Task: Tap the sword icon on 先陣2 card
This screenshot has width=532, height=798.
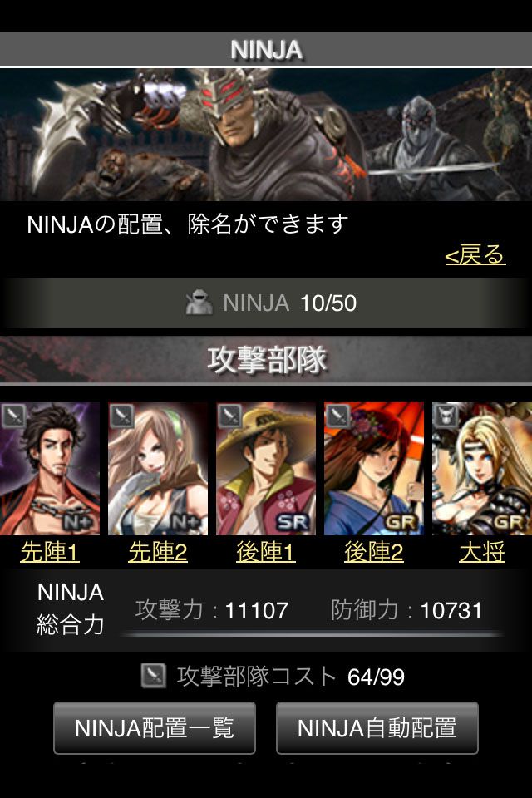Action: tap(121, 416)
